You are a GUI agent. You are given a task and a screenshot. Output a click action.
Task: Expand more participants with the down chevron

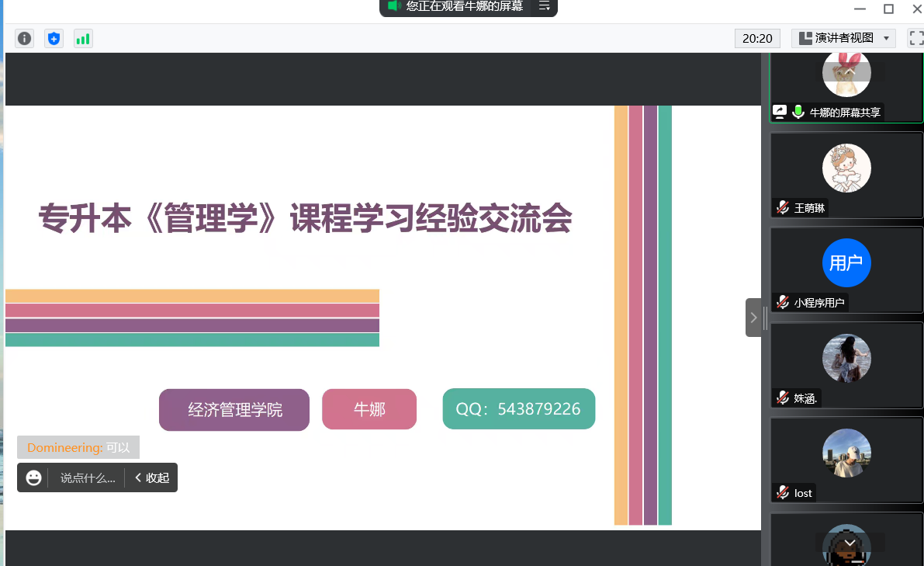tap(850, 543)
